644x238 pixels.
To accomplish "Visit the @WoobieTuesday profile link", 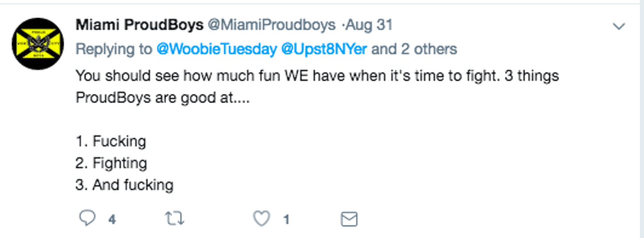I will click(x=216, y=49).
